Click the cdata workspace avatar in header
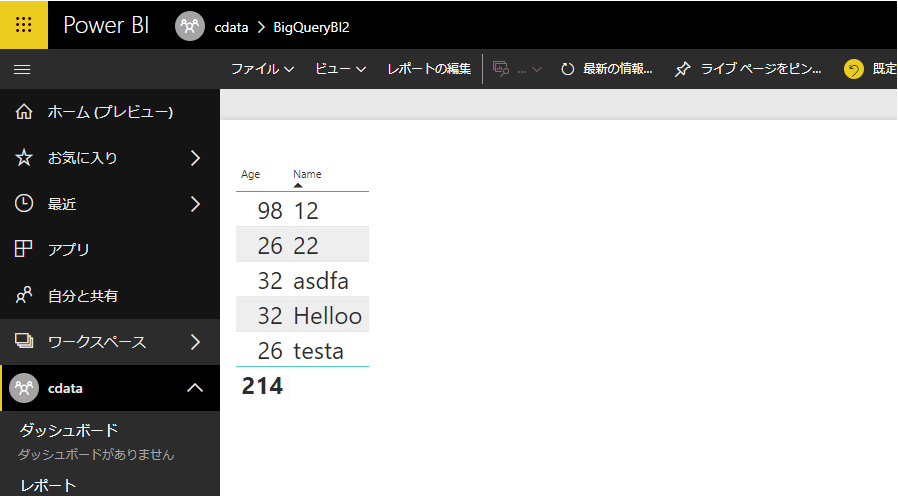 pyautogui.click(x=190, y=26)
